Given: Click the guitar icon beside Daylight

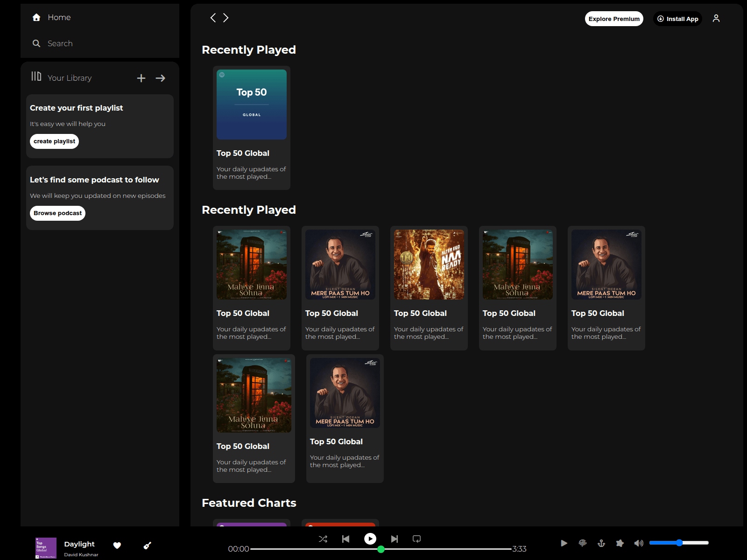Looking at the screenshot, I should click(147, 545).
